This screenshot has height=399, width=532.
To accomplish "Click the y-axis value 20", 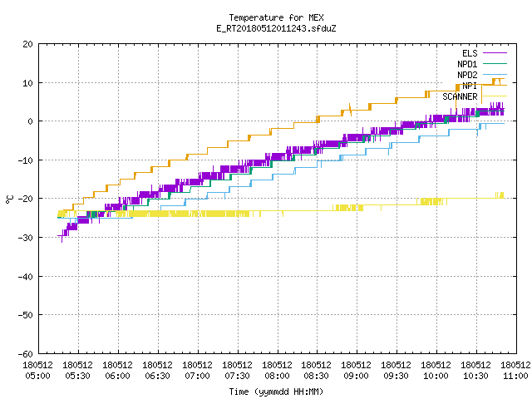I will pyautogui.click(x=27, y=44).
